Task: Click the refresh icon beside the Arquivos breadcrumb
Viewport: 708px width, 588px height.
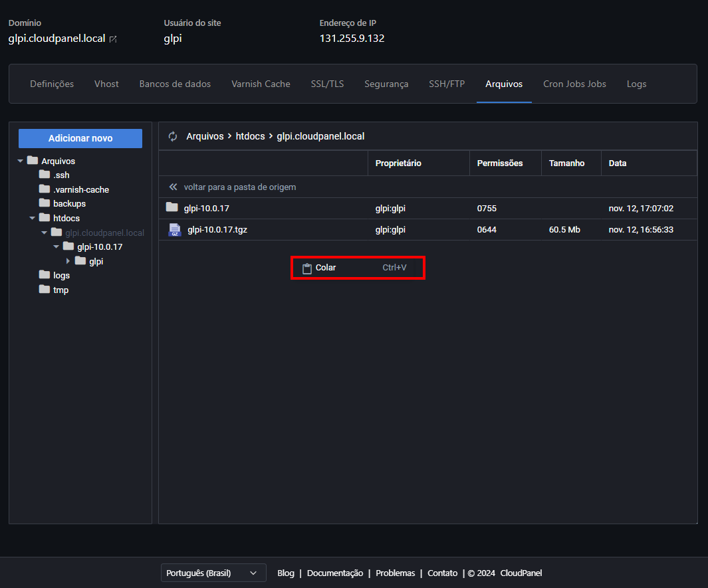Action: pyautogui.click(x=173, y=136)
